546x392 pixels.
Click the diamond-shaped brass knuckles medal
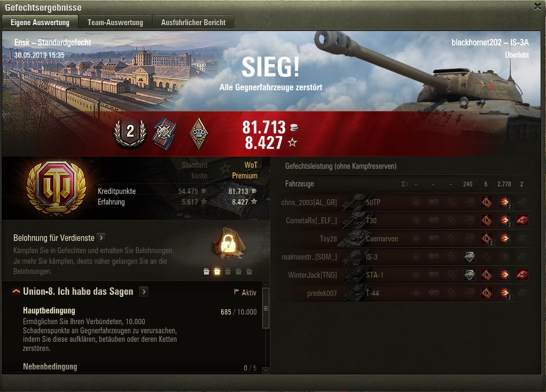tap(199, 134)
